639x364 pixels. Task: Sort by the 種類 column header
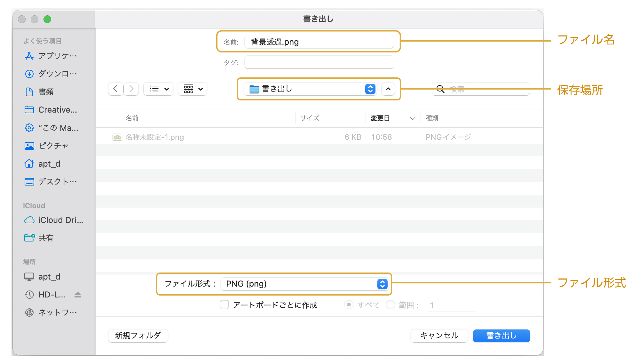tap(432, 118)
